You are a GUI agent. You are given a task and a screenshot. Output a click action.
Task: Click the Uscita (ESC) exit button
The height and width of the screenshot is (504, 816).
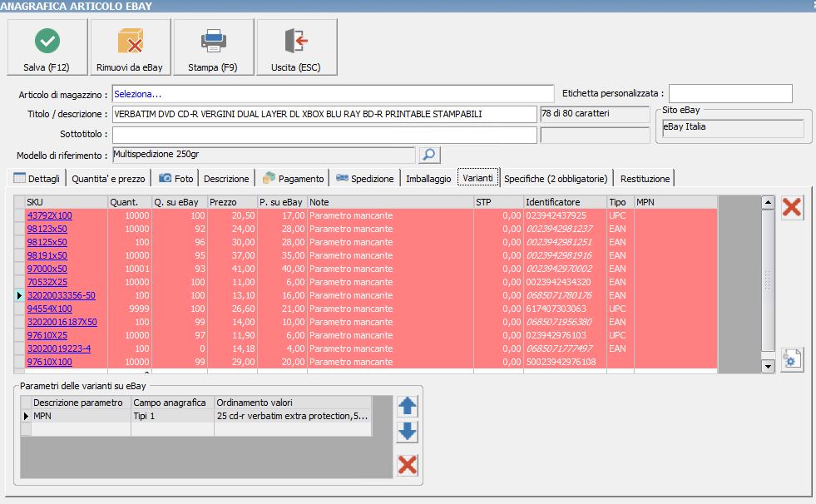pos(297,47)
